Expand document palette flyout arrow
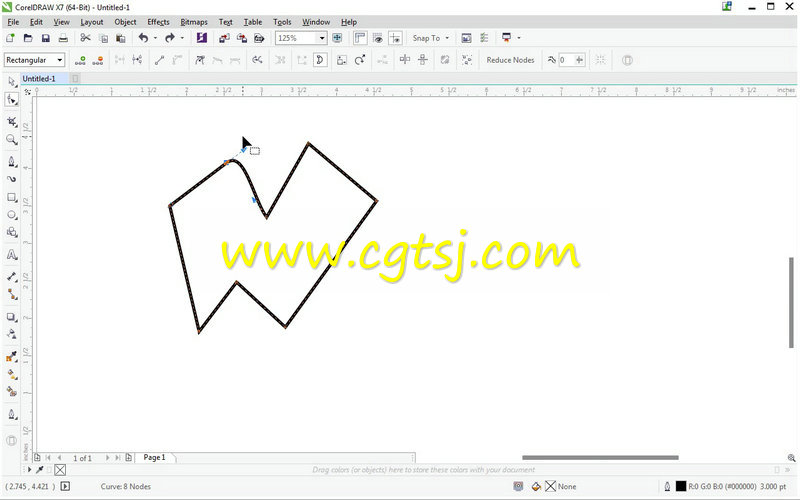Viewport: 800px width, 500px height. 29,470
